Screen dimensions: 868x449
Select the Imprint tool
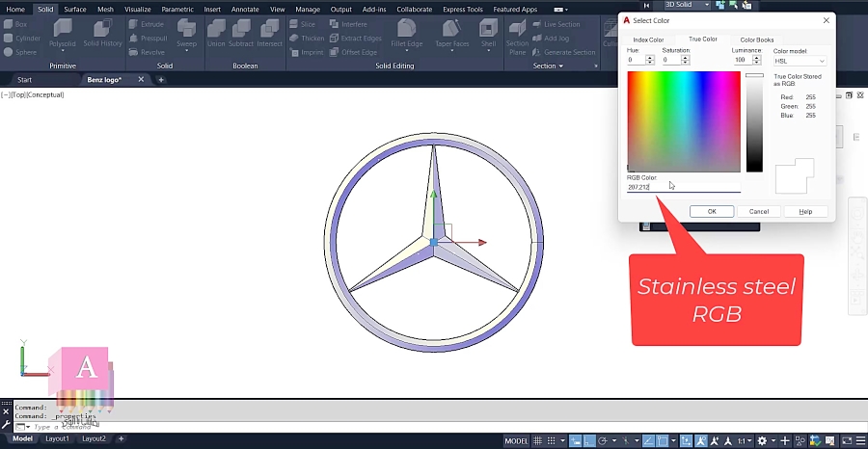pos(307,52)
